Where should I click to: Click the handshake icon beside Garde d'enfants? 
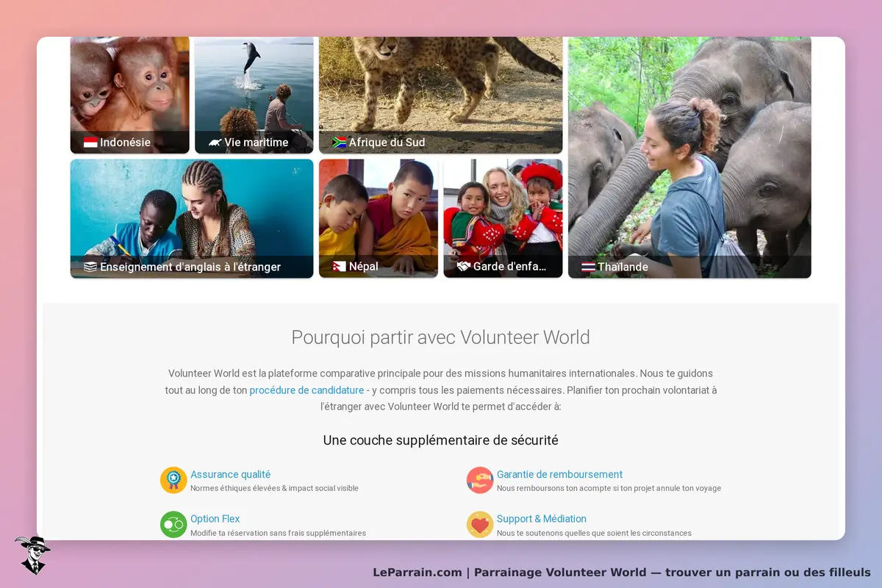click(463, 267)
